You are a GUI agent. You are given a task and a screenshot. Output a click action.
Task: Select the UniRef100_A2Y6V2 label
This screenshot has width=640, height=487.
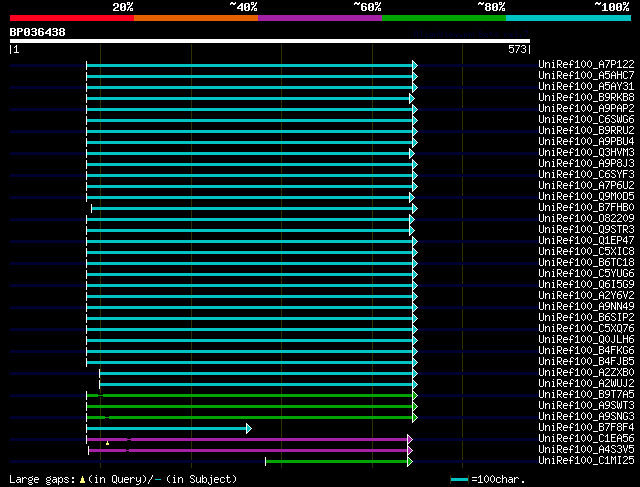coord(587,296)
